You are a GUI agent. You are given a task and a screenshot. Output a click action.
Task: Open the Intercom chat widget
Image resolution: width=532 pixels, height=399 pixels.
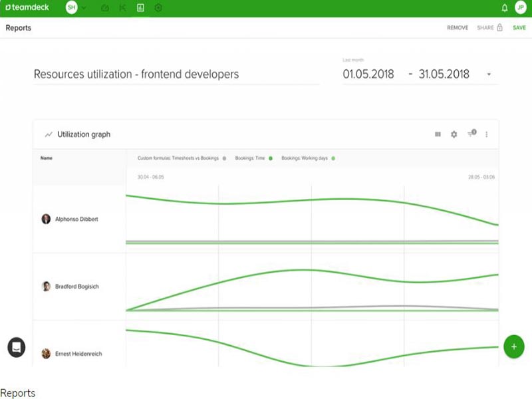point(17,347)
